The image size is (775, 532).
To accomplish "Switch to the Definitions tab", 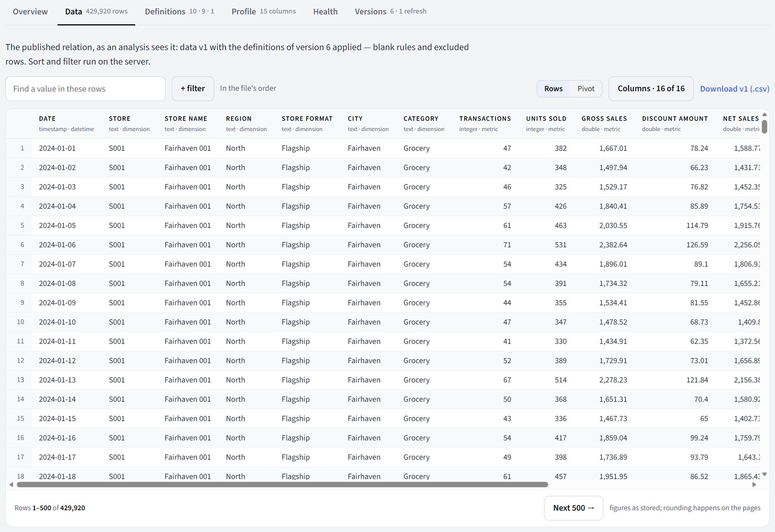I will 179,12.
